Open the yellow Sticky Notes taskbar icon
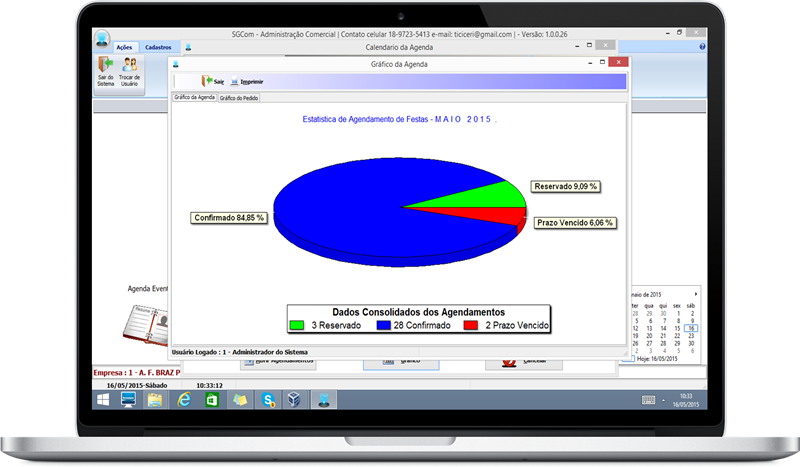This screenshot has width=800, height=467. [240, 400]
